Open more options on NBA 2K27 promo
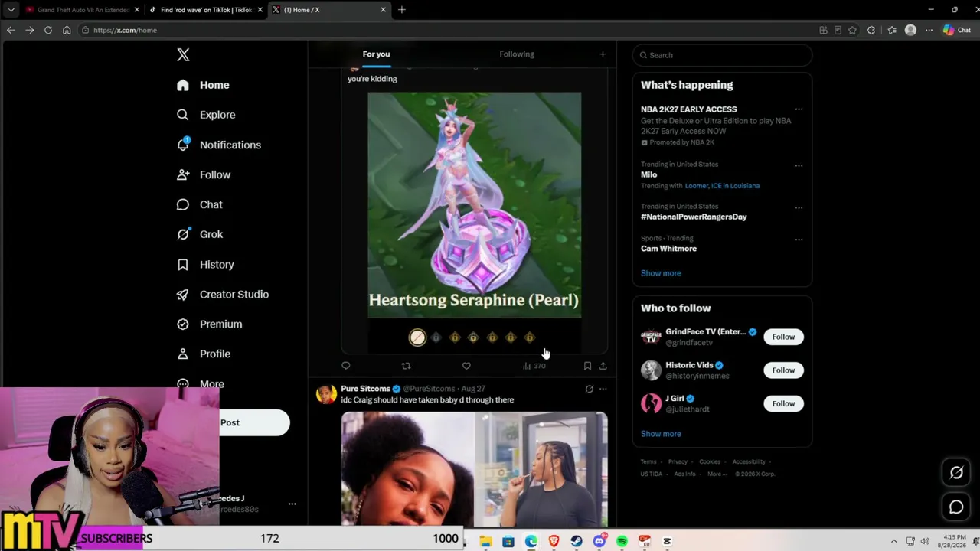The height and width of the screenshot is (551, 980). coord(799,109)
